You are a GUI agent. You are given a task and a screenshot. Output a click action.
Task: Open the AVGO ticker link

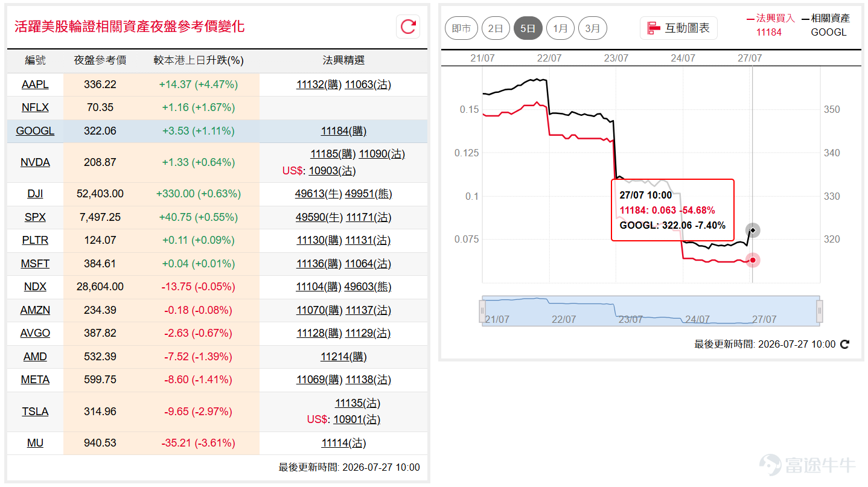pos(35,333)
